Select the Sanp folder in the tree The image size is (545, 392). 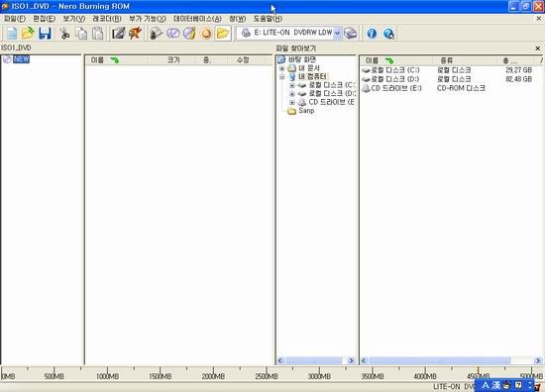coord(306,111)
